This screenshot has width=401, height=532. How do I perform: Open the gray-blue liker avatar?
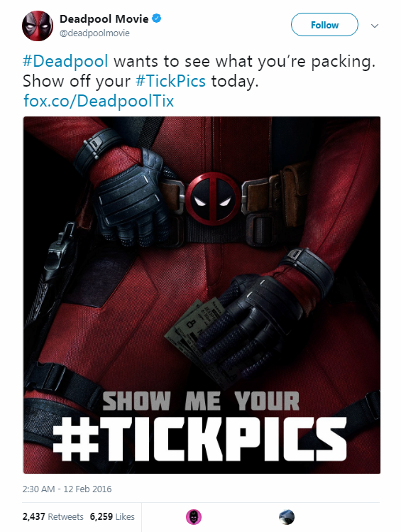(287, 517)
